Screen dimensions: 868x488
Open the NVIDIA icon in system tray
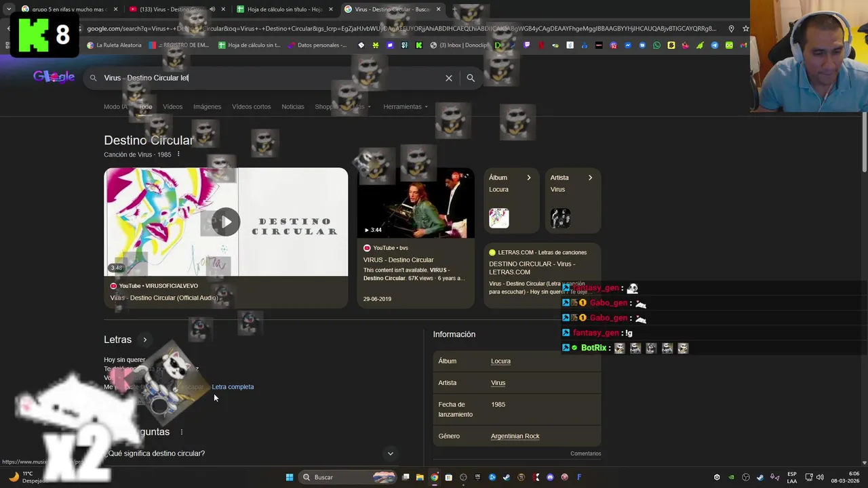click(x=731, y=477)
